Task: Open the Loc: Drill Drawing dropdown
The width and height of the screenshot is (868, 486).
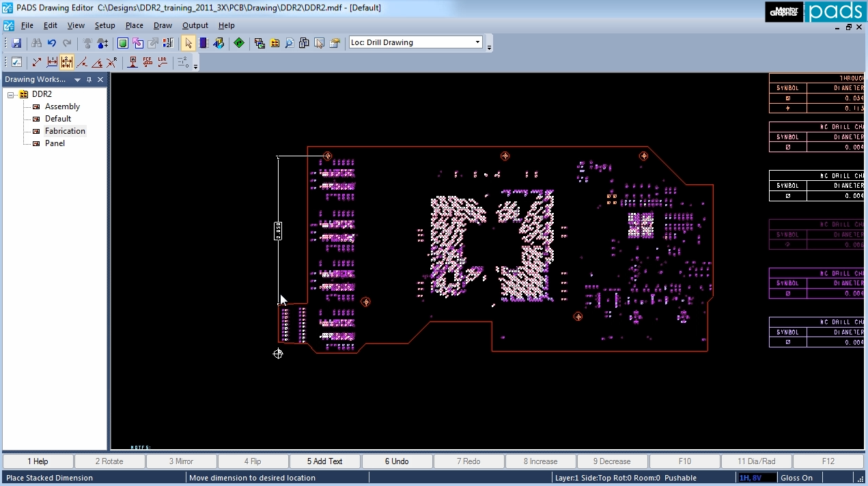Action: point(478,42)
